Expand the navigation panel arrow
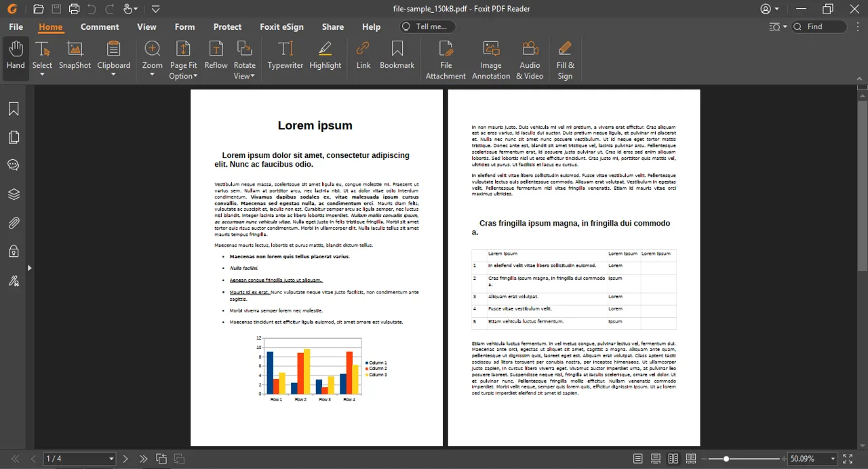 [29, 268]
